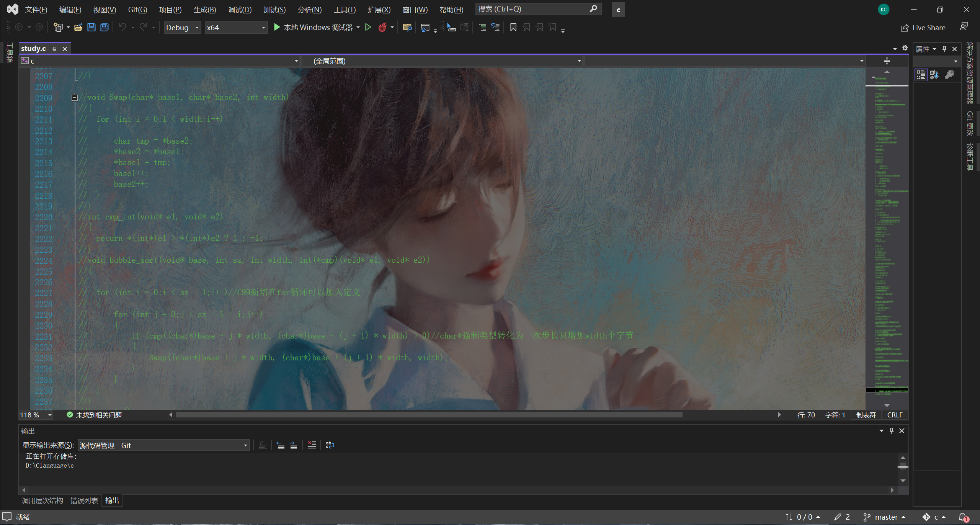Clear all output with the red X icon
Image resolution: width=980 pixels, height=525 pixels.
point(312,445)
